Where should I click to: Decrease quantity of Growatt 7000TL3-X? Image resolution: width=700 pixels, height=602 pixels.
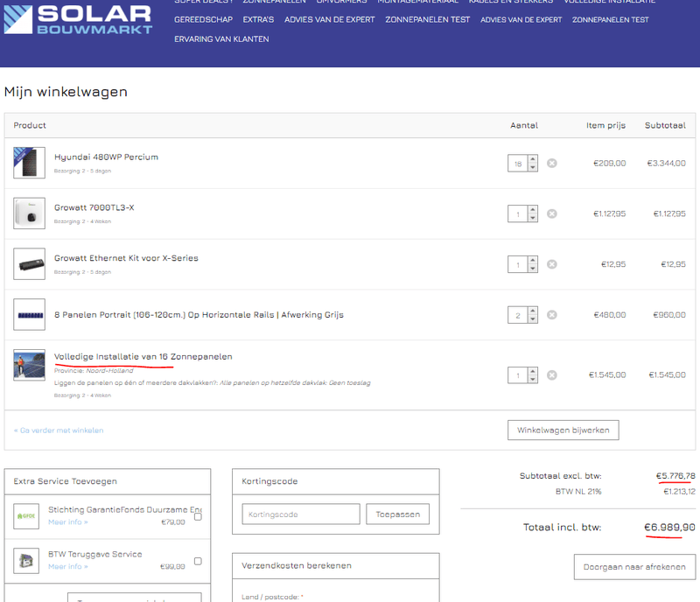tap(533, 218)
